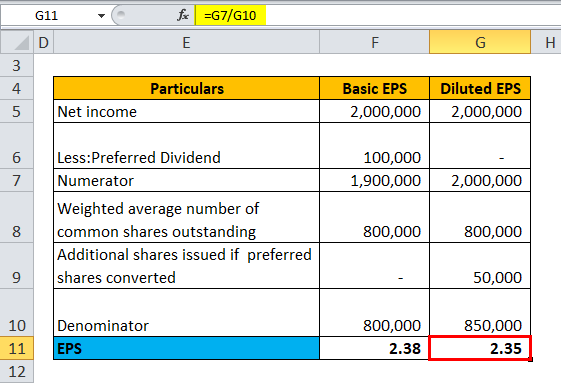Select Basic EPS denominator 800,000 in row 10
The height and width of the screenshot is (383, 561).
coord(374,312)
